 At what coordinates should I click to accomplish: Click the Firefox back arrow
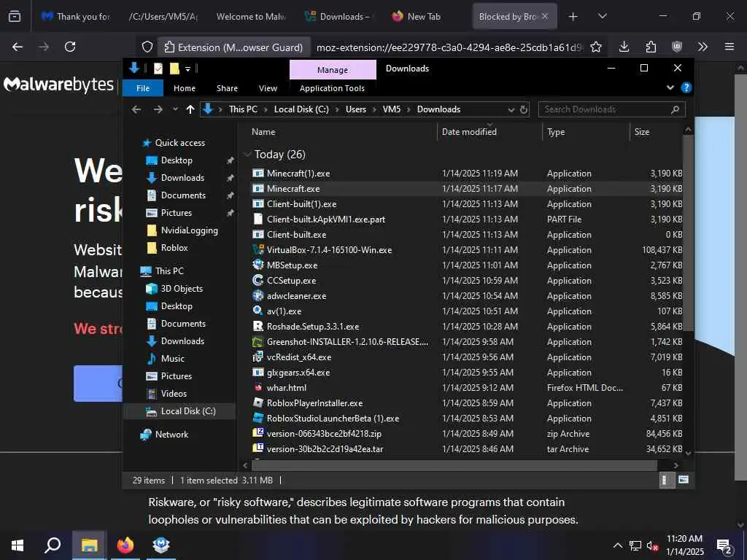coord(18,47)
